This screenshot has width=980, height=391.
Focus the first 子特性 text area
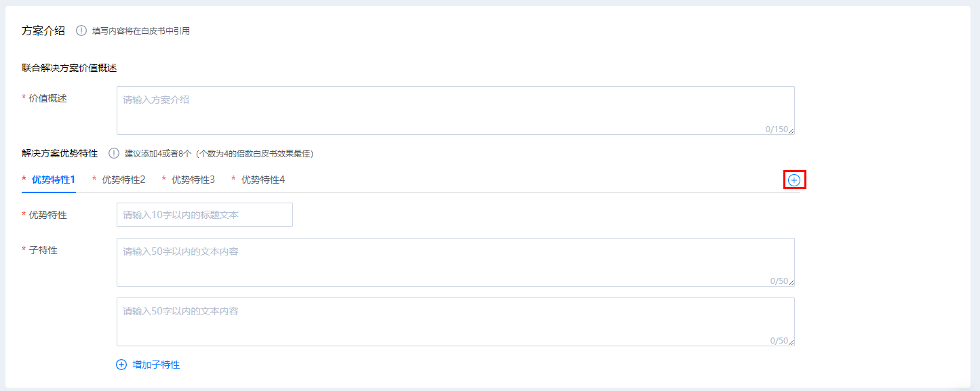pos(455,262)
